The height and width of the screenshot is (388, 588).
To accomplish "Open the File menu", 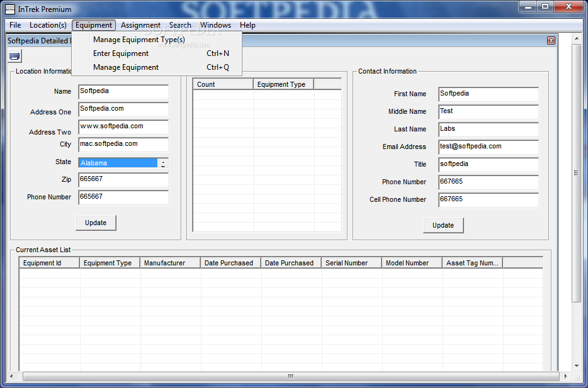I will pyautogui.click(x=15, y=25).
